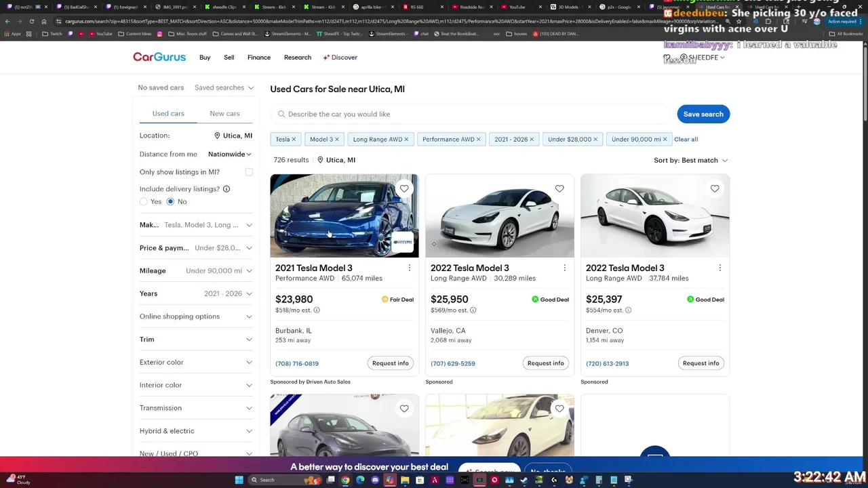Open Sort by Best match dropdown
Viewport: 868px width, 488px height.
(x=691, y=161)
